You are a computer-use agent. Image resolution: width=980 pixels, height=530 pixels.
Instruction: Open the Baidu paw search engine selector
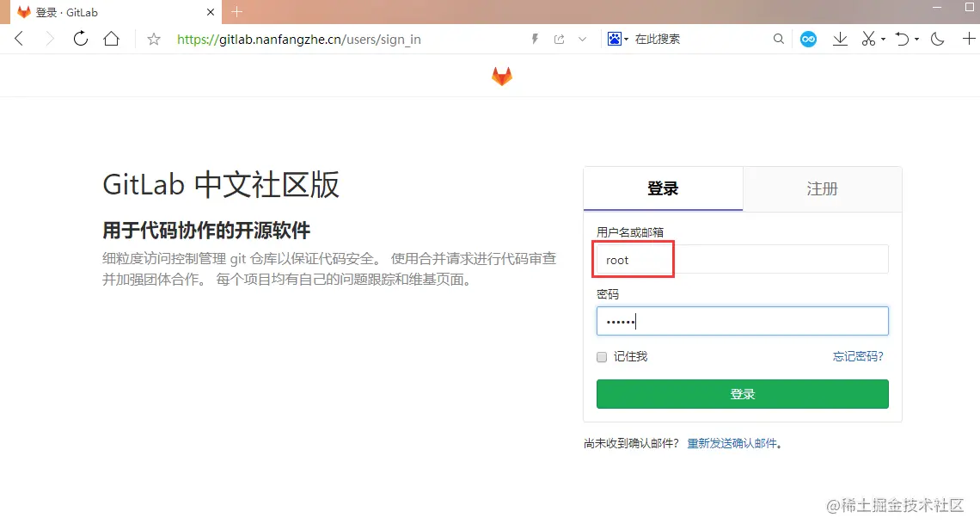(617, 39)
